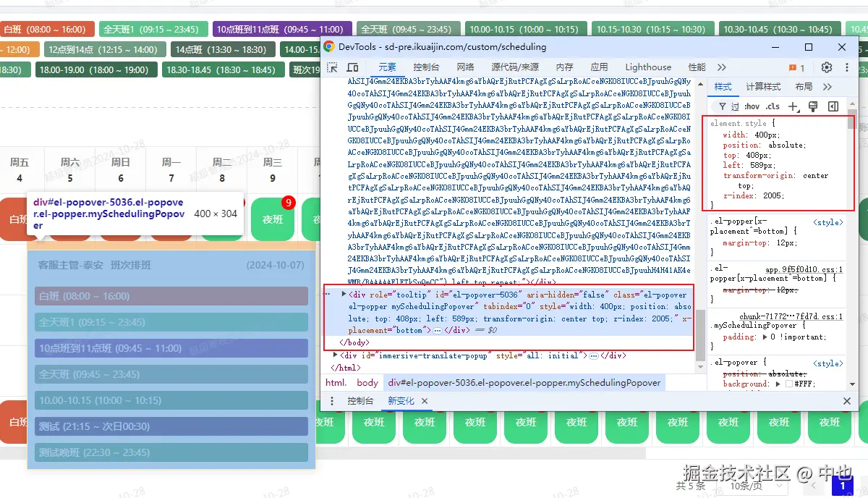Select div#el-popover-5036 breadcrumb item

(524, 382)
